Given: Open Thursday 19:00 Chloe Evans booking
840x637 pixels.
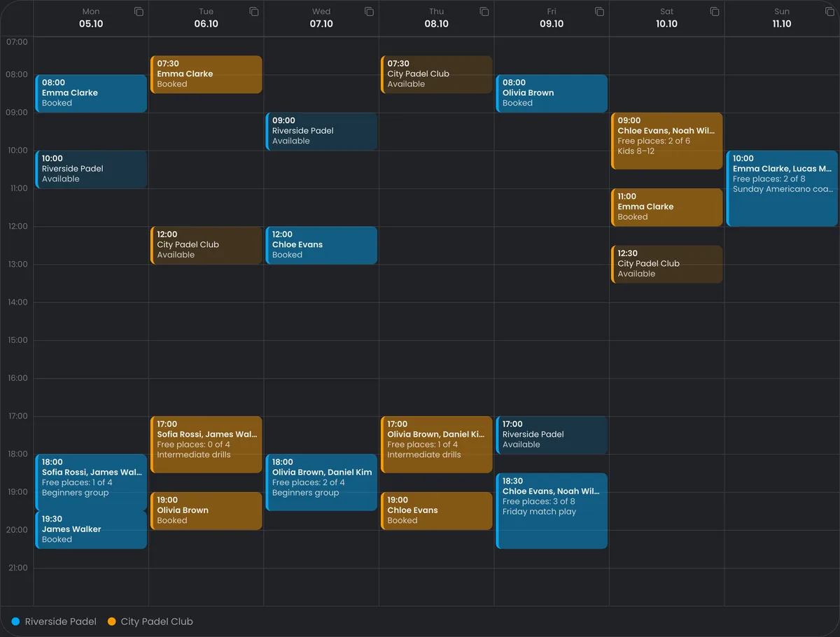Looking at the screenshot, I should pos(437,511).
